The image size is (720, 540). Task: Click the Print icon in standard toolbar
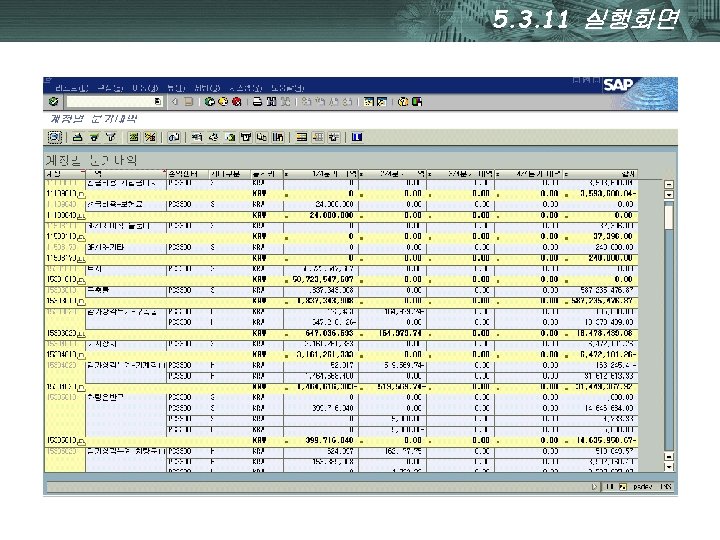(258, 101)
